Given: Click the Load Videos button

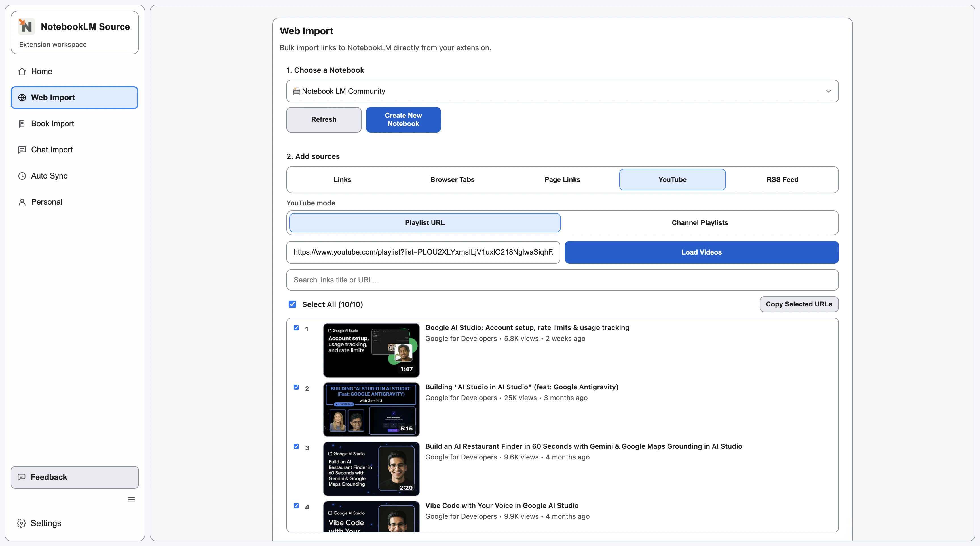Looking at the screenshot, I should pos(701,252).
